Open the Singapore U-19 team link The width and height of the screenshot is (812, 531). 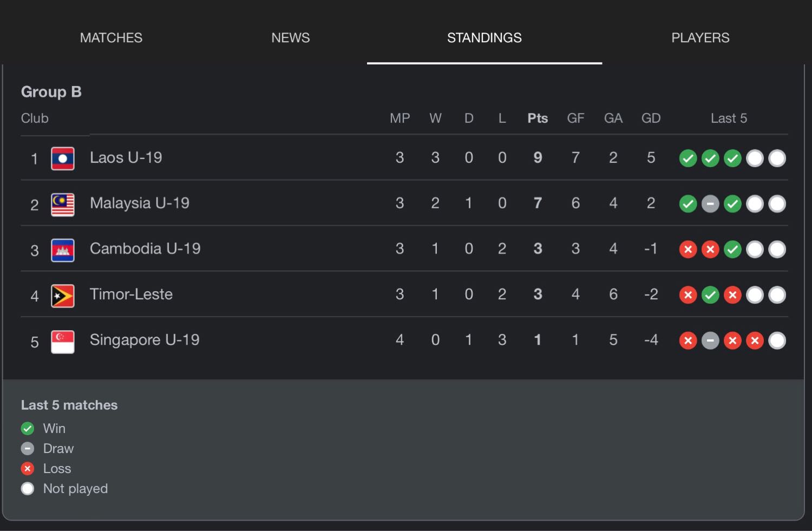click(145, 340)
